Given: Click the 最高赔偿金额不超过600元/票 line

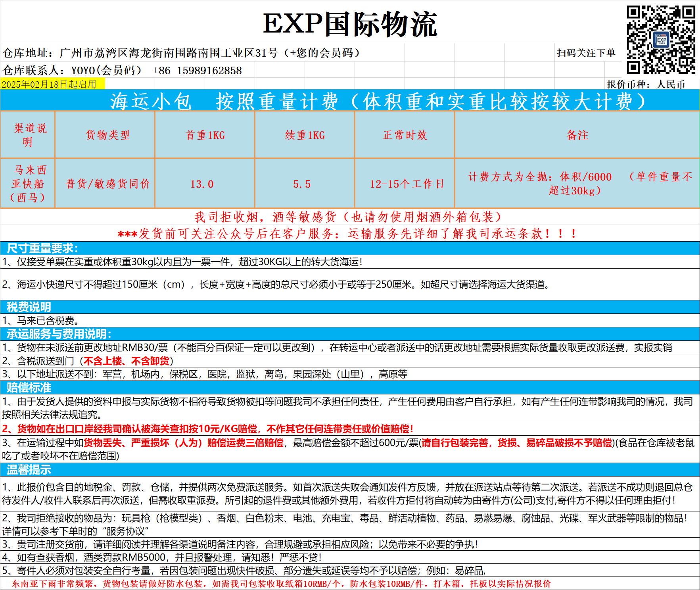Looking at the screenshot, I should tap(350, 449).
